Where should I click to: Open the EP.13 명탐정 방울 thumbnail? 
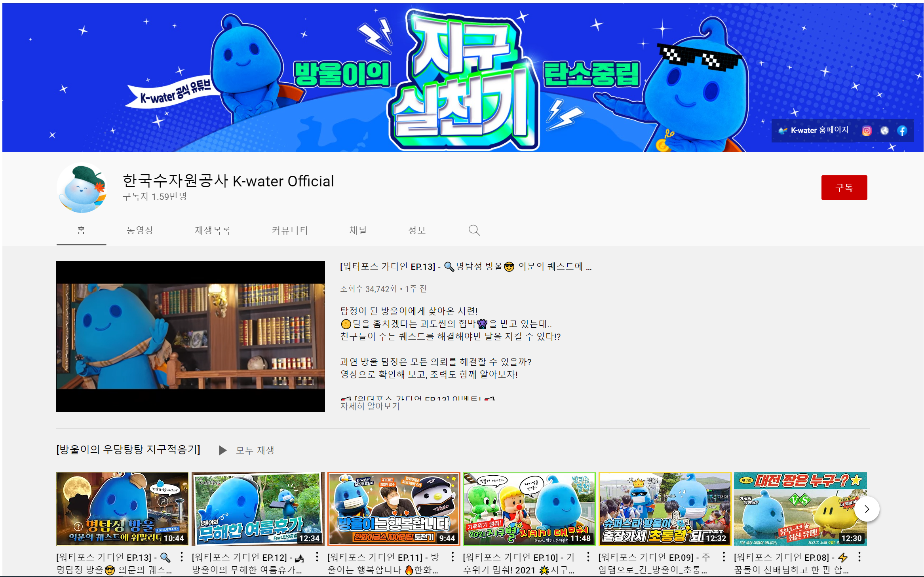pyautogui.click(x=122, y=509)
